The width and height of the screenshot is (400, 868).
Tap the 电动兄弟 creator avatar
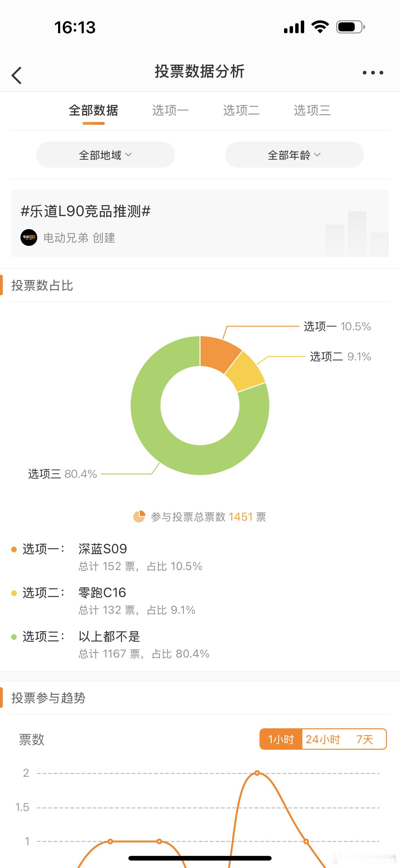coord(29,237)
